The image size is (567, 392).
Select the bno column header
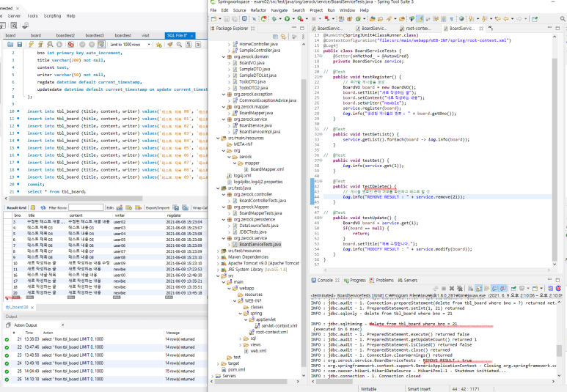click(x=18, y=215)
